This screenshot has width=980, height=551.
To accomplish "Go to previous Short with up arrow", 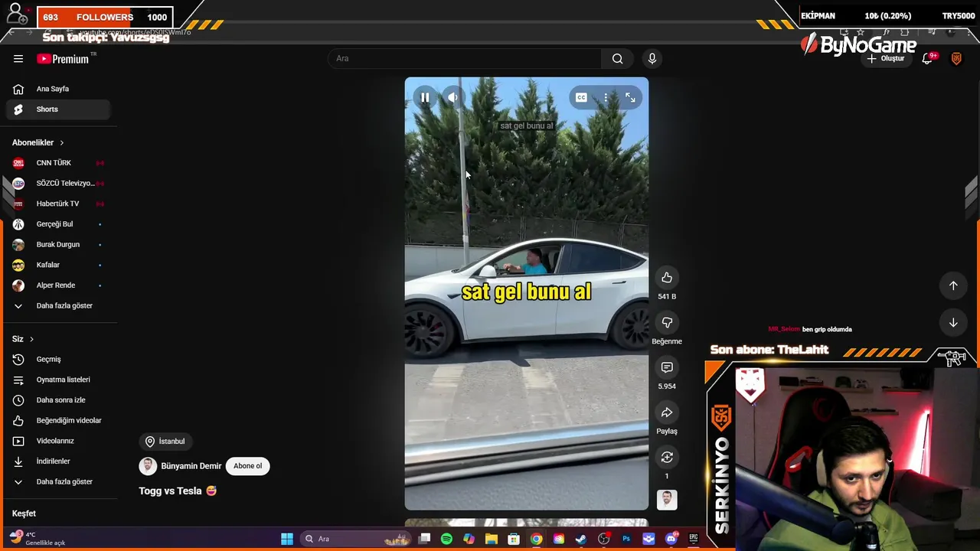I will pyautogui.click(x=953, y=285).
